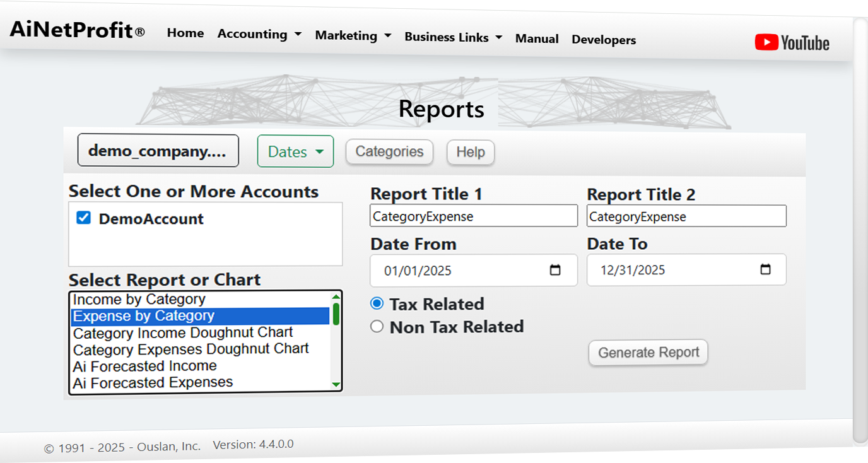Focus the Report Title 2 field

[686, 216]
